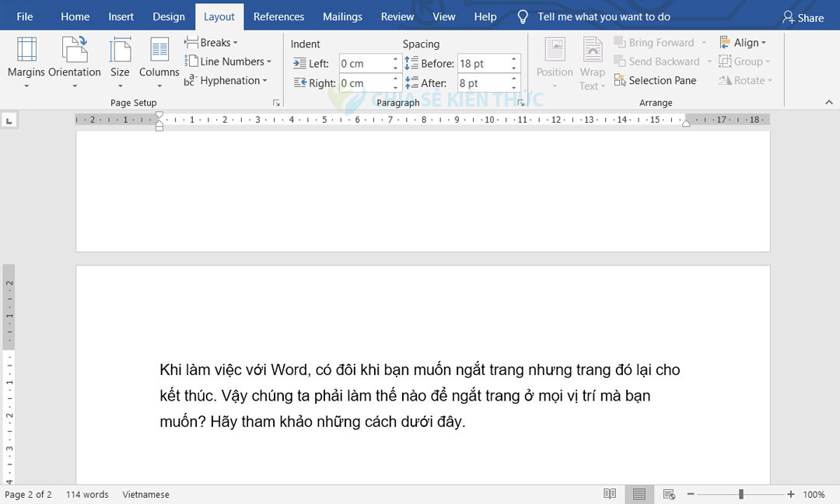Viewport: 840px width, 504px height.
Task: Expand the Line Numbers menu
Action: (x=229, y=61)
